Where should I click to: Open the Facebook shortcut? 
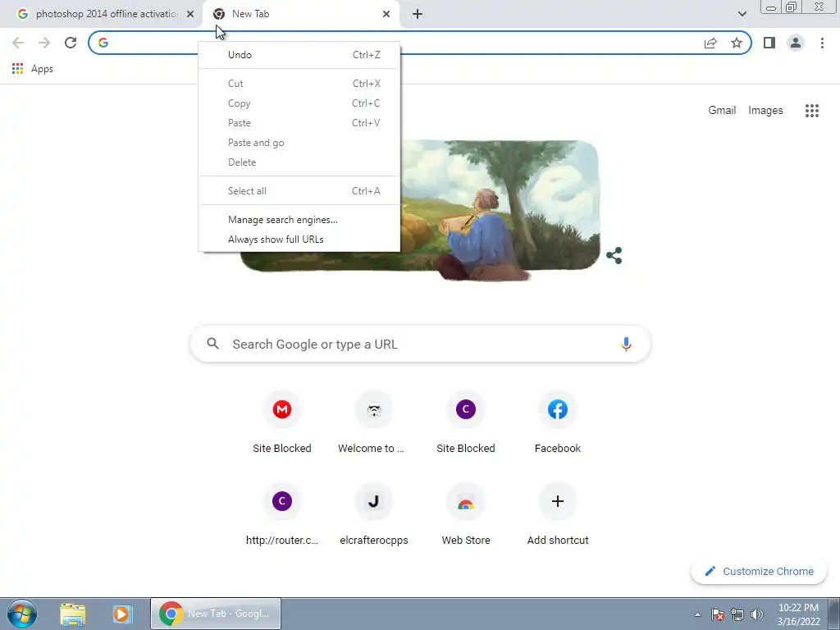[x=558, y=423]
